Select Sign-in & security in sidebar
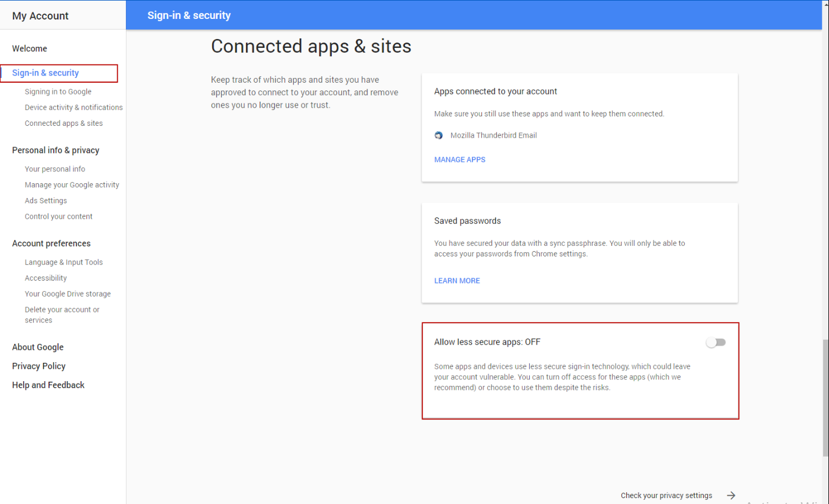The image size is (829, 504). click(x=46, y=73)
